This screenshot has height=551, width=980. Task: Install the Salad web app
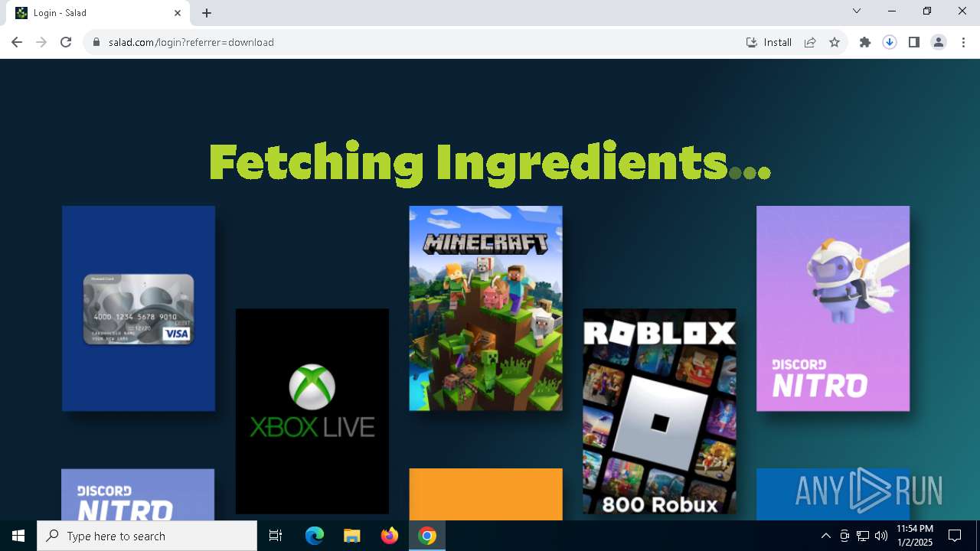[x=769, y=42]
